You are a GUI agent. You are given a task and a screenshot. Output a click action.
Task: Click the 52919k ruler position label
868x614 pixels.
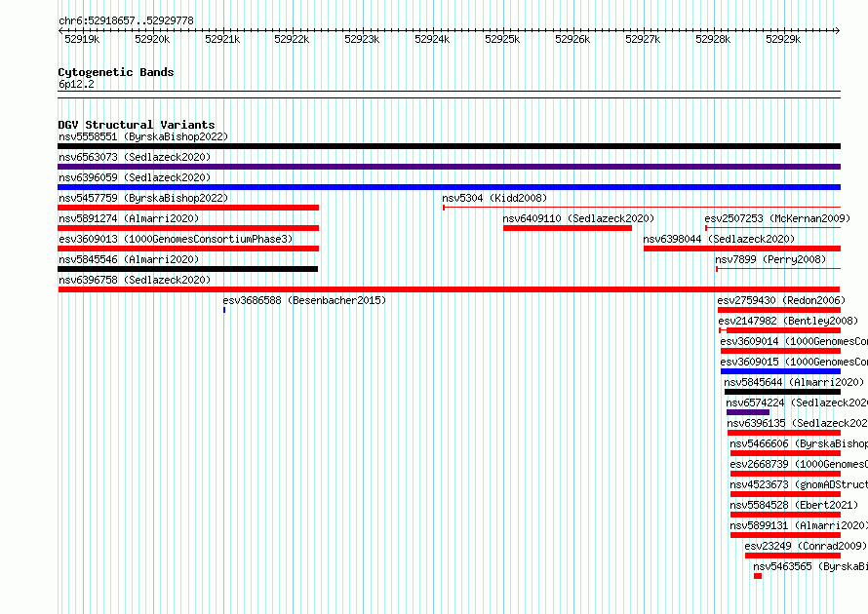pos(82,39)
